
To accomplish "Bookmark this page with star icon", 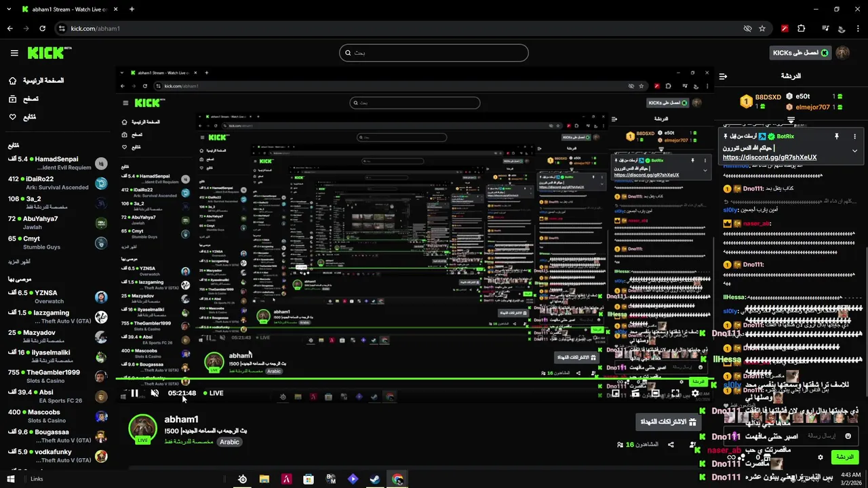I will pos(762,28).
